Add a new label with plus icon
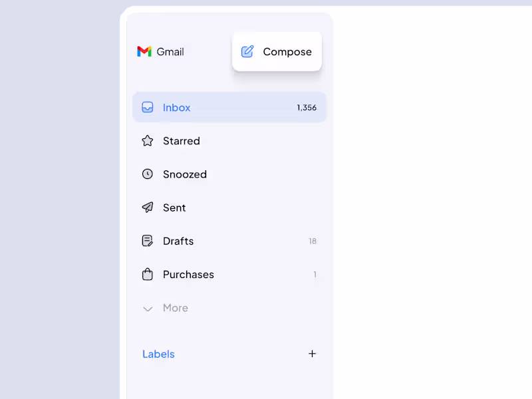 click(312, 354)
